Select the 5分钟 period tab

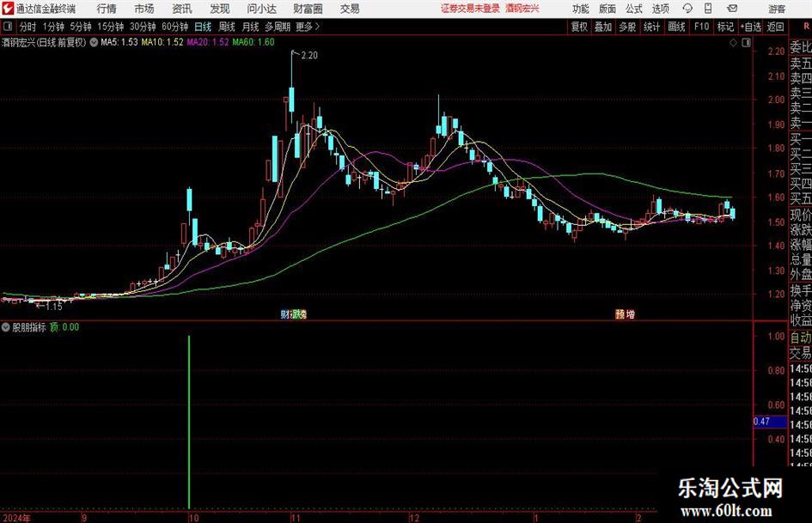[x=81, y=27]
